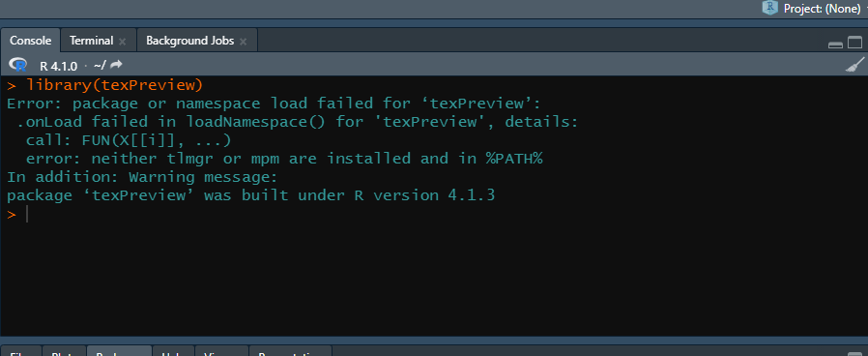
Task: Click the working directory arrow icon
Action: click(116, 65)
